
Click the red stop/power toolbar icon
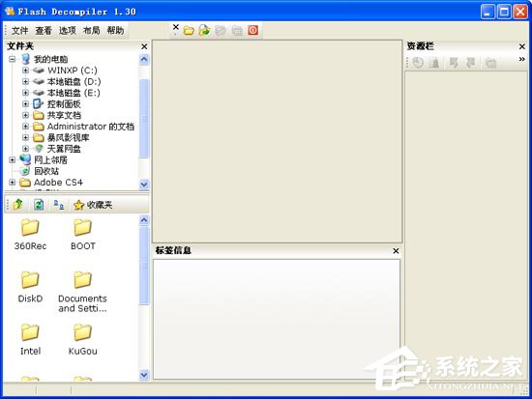coord(252,30)
